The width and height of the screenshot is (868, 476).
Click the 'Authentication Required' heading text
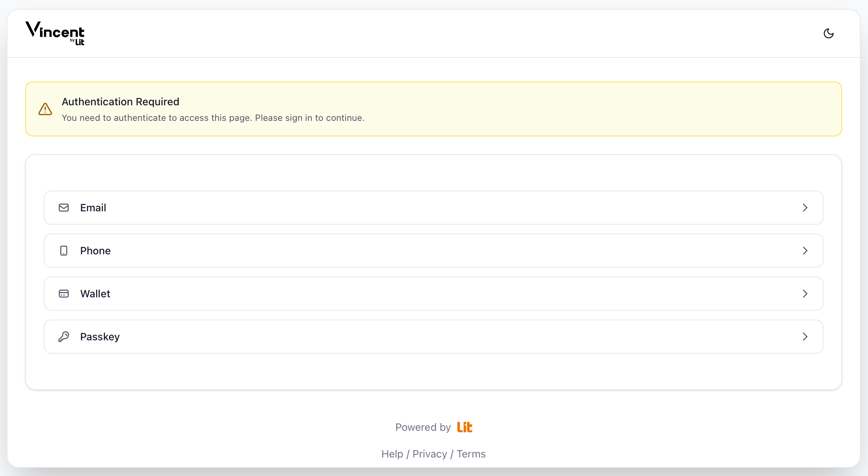(120, 102)
